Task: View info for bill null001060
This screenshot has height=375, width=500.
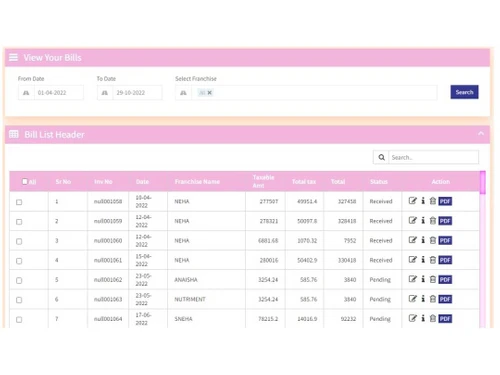Action: (423, 240)
